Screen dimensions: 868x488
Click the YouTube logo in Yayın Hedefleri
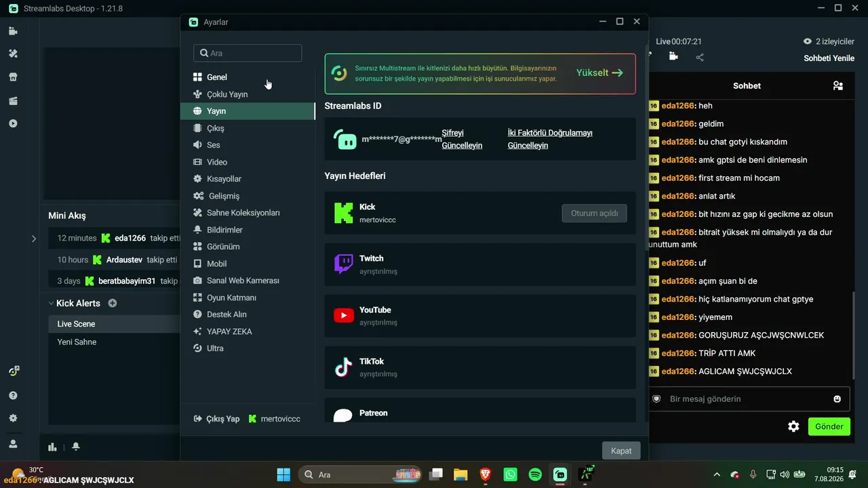[344, 315]
